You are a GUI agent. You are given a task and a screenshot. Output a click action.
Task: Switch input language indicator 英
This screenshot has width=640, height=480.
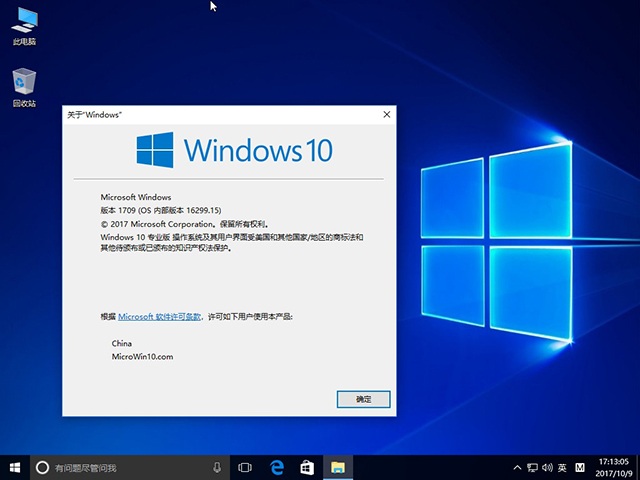click(562, 468)
